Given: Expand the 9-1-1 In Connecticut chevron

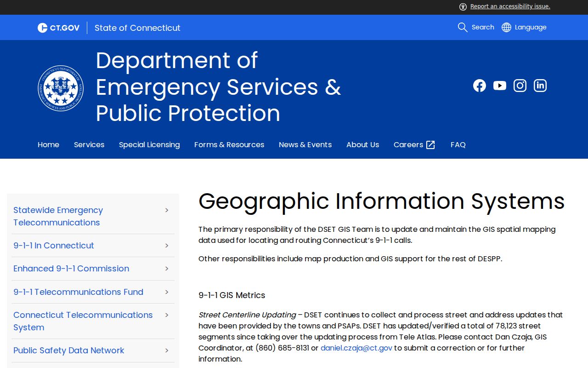Looking at the screenshot, I should [x=167, y=246].
